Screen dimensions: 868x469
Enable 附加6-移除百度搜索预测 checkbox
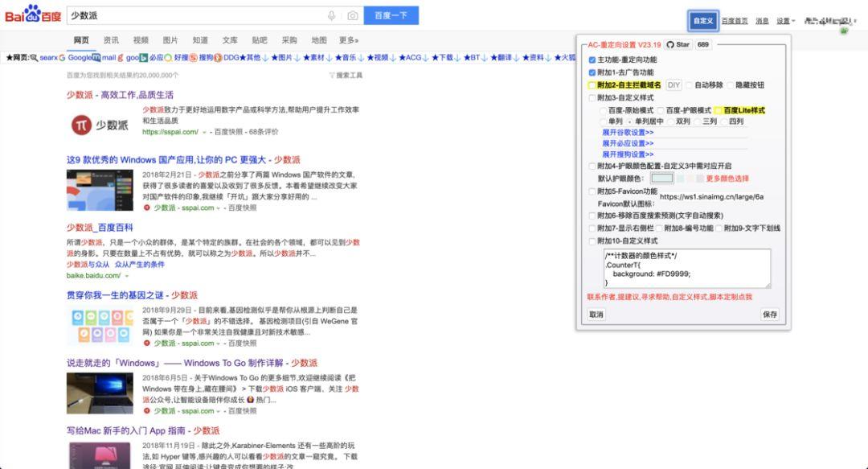point(592,216)
